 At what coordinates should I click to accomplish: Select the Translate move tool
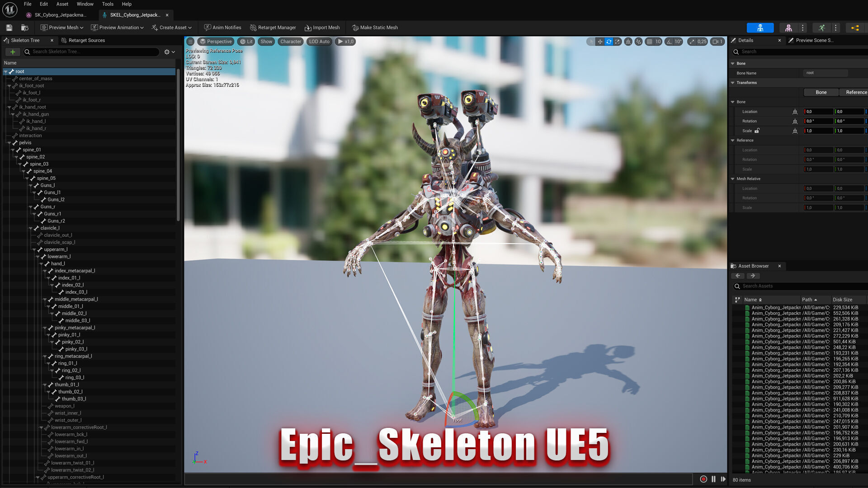[600, 42]
